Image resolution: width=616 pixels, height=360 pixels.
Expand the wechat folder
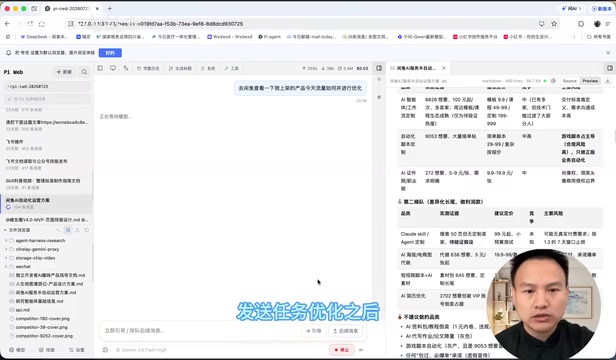[6, 266]
